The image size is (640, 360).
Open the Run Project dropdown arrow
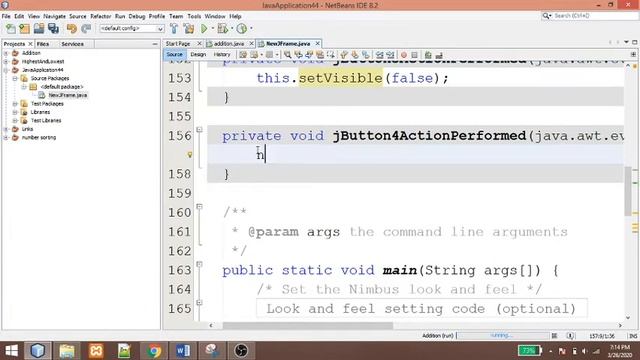[213, 29]
